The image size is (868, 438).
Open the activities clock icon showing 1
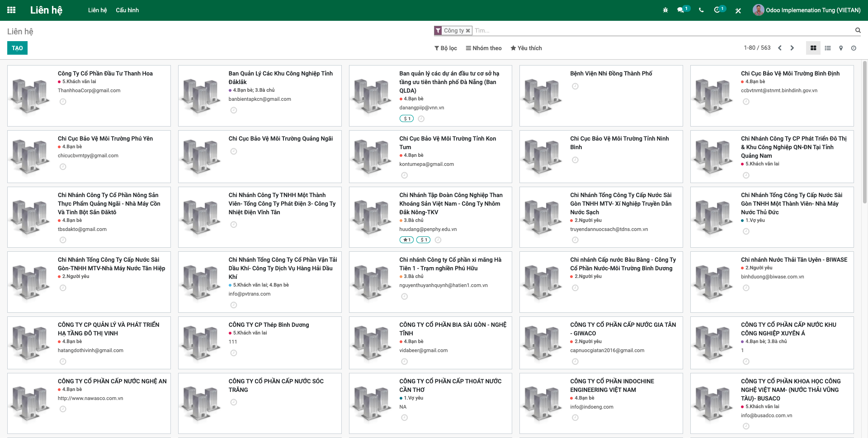(718, 9)
